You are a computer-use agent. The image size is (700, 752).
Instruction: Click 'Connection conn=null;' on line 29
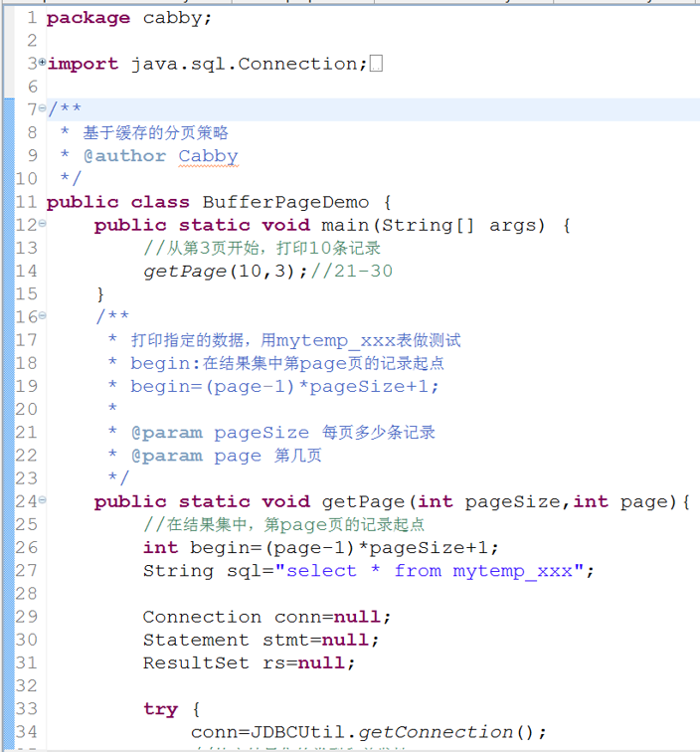point(267,617)
